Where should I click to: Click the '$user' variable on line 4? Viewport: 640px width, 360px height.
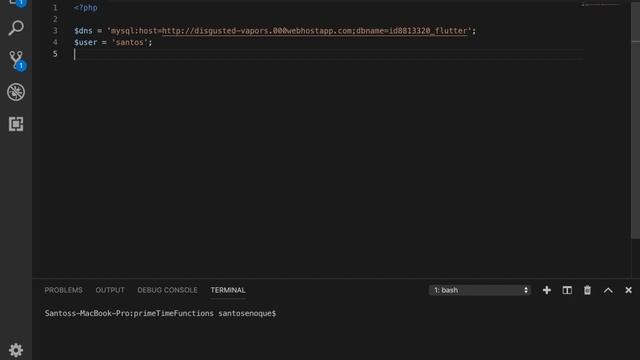pyautogui.click(x=86, y=42)
